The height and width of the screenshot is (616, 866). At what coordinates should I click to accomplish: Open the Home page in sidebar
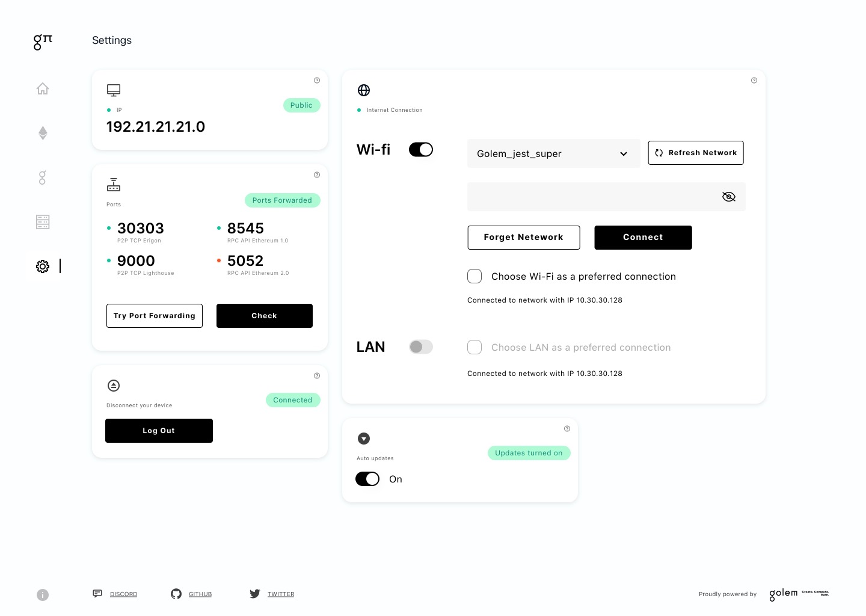[x=43, y=88]
